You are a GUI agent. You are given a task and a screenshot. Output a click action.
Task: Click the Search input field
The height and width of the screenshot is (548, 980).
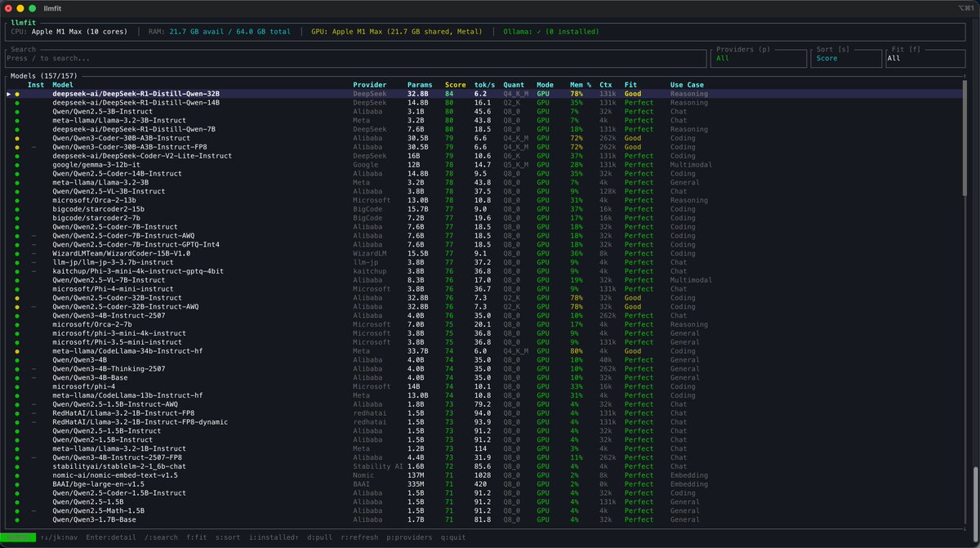click(356, 58)
